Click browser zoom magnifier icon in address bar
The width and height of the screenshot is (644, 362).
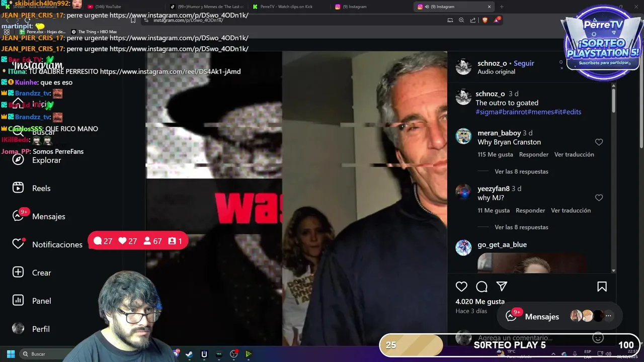(x=461, y=20)
